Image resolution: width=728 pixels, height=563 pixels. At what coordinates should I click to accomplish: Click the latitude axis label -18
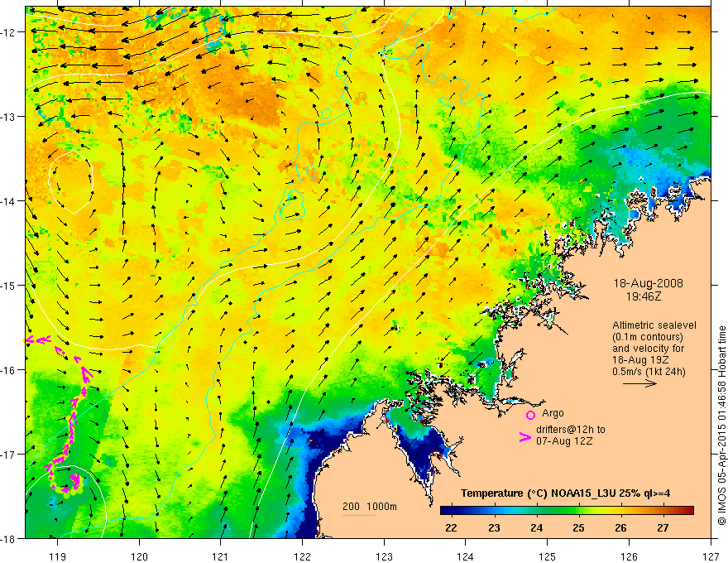pos(9,538)
